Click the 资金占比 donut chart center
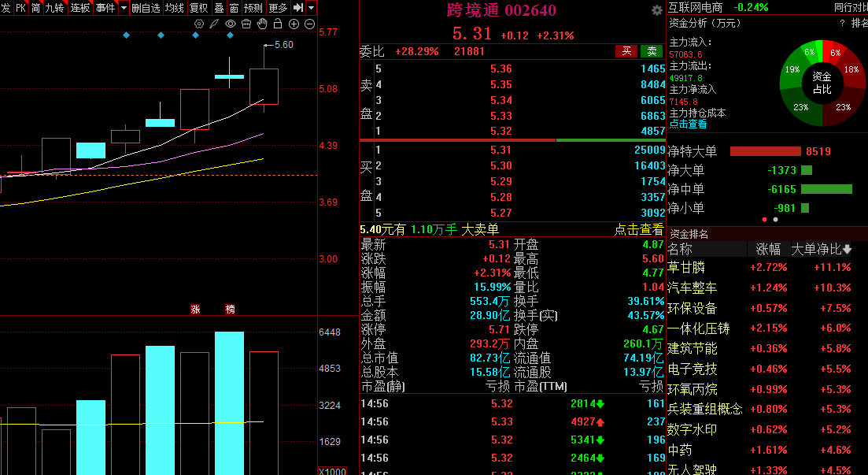This screenshot has height=475, width=868. point(822,83)
